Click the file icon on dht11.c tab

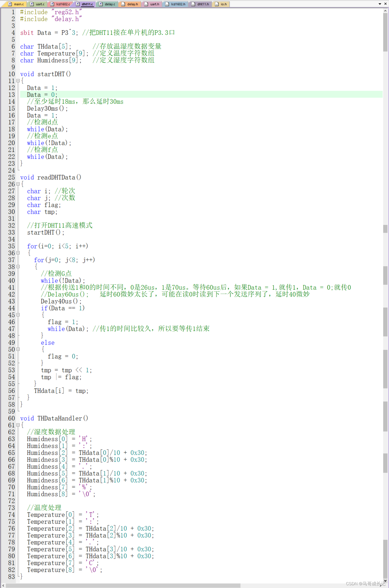pos(78,4)
